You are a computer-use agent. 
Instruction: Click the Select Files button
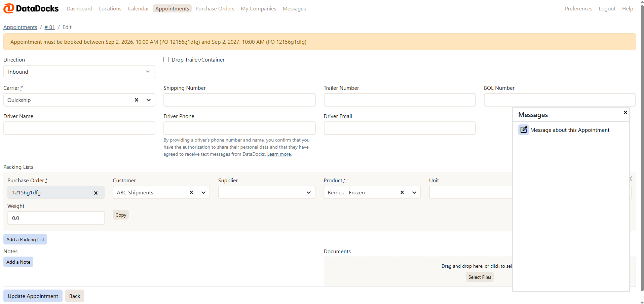tap(480, 277)
